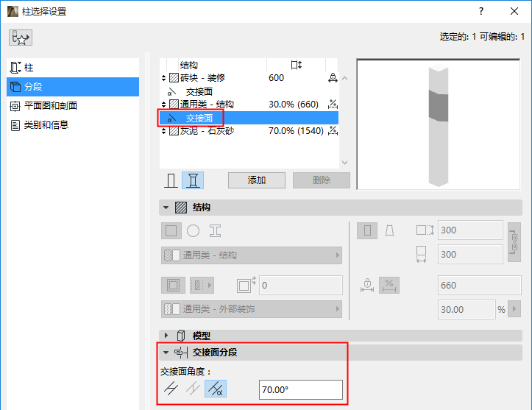Edit the 30.00 percent field
This screenshot has height=410, width=532.
(x=467, y=310)
